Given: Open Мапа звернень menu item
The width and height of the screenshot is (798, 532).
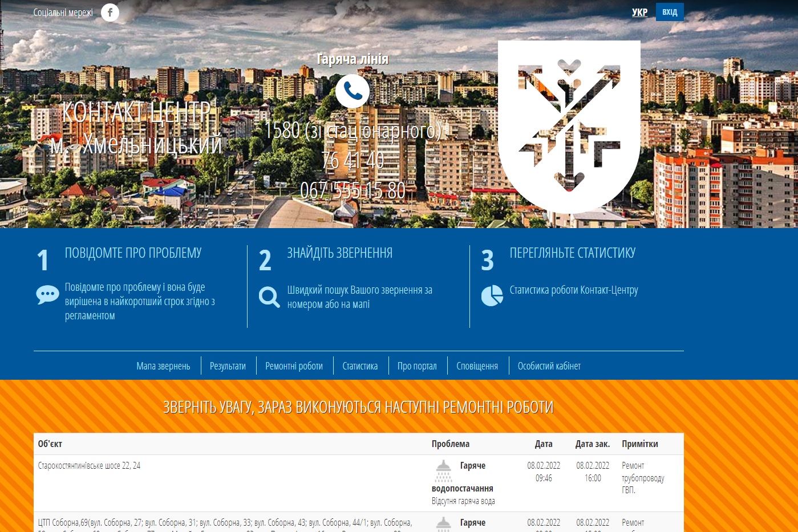Looking at the screenshot, I should point(163,366).
